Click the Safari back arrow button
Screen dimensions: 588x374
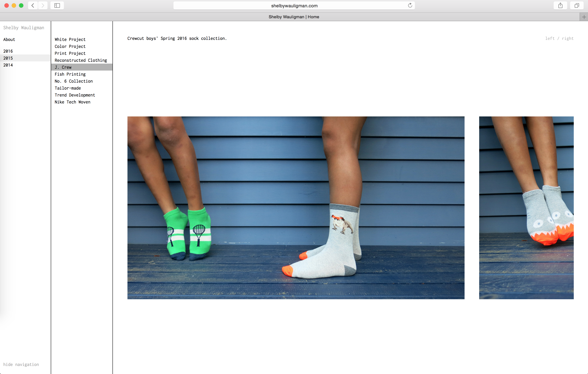click(33, 5)
